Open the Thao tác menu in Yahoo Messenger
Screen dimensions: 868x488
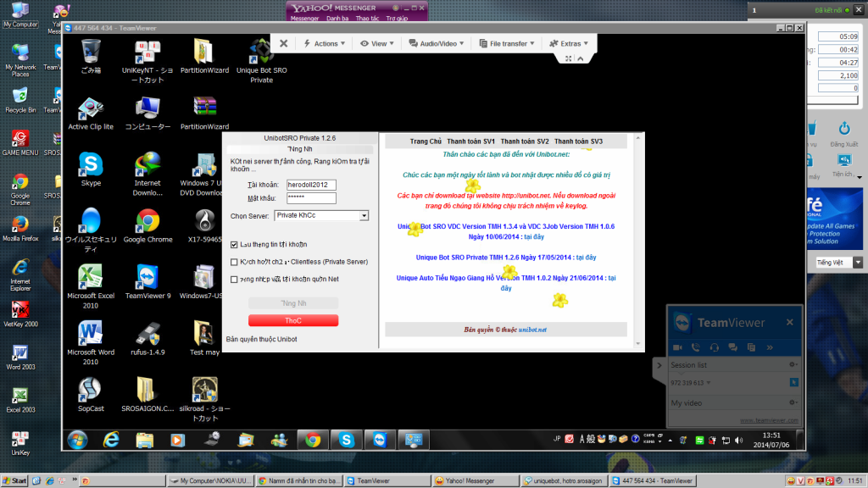coord(367,19)
